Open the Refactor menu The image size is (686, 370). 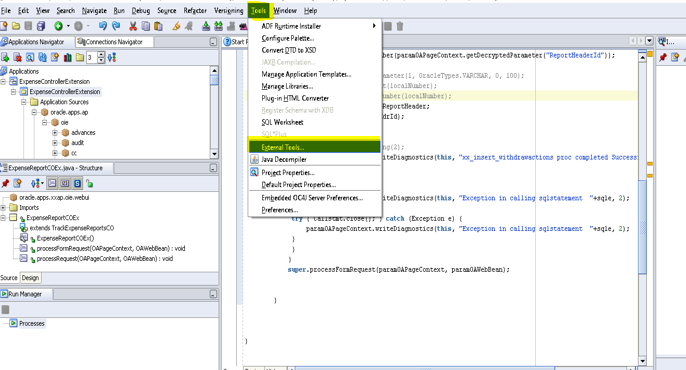click(195, 10)
